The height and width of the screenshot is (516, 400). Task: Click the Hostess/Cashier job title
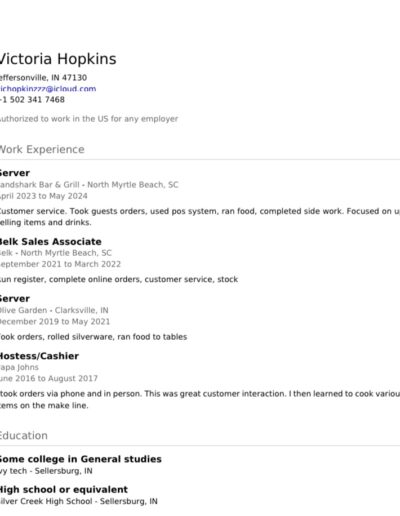click(x=39, y=356)
